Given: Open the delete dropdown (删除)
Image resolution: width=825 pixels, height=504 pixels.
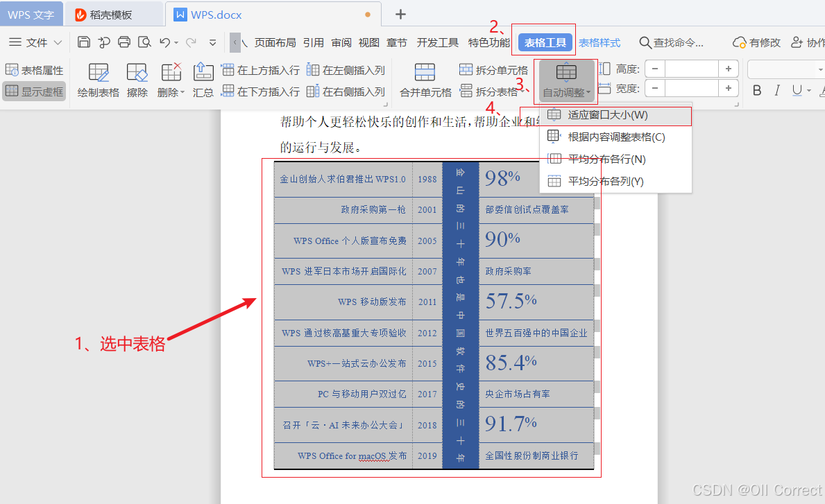Looking at the screenshot, I should [171, 80].
